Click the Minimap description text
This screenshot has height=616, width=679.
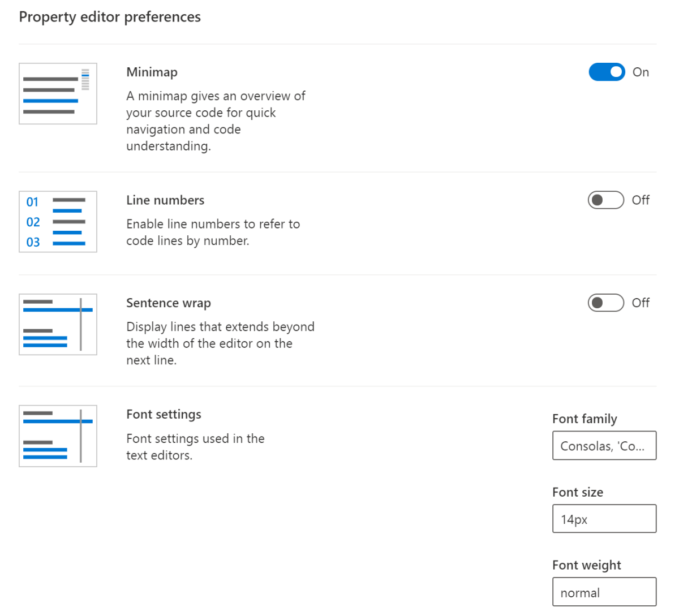pyautogui.click(x=215, y=120)
